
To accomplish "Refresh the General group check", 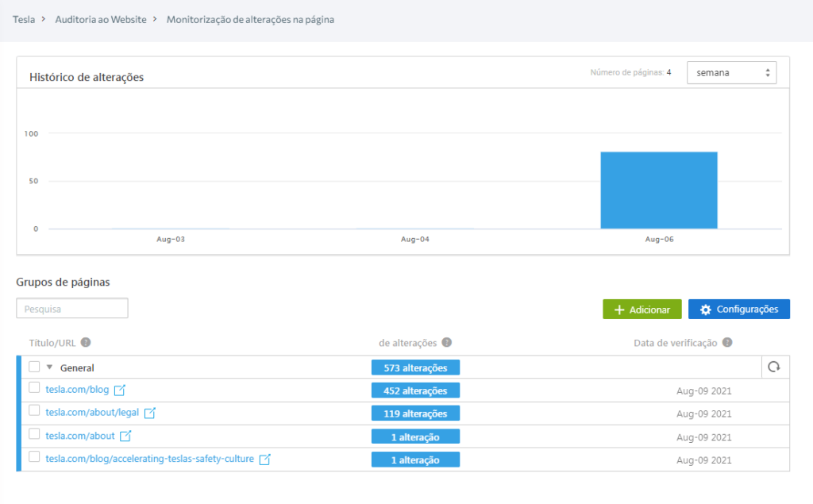I will coord(774,367).
